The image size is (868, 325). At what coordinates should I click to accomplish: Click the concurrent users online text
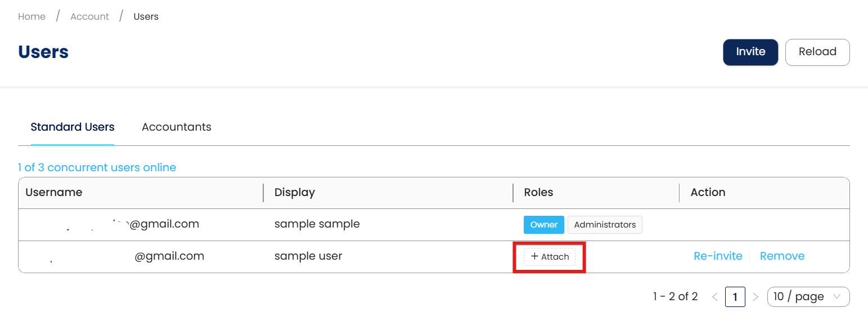pos(97,168)
